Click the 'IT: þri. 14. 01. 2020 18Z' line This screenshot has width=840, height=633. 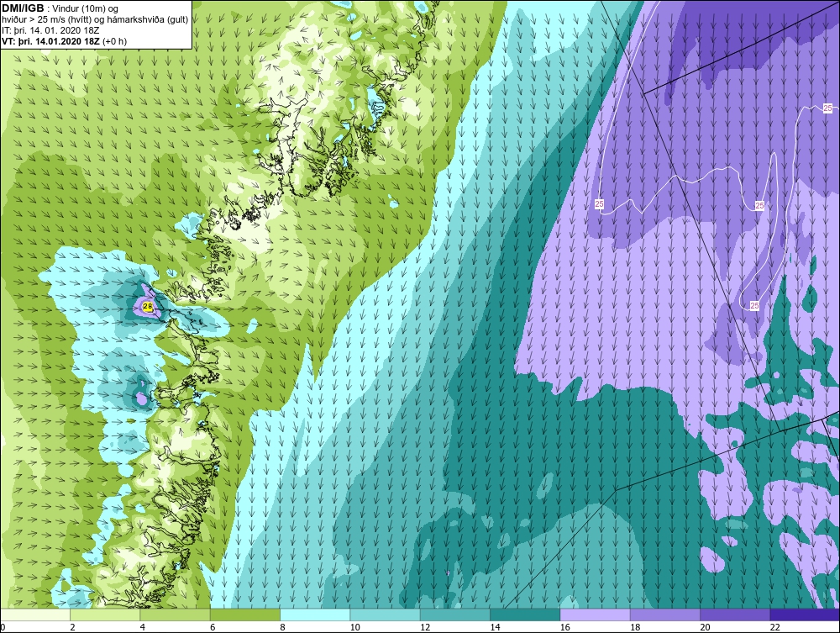[x=51, y=30]
